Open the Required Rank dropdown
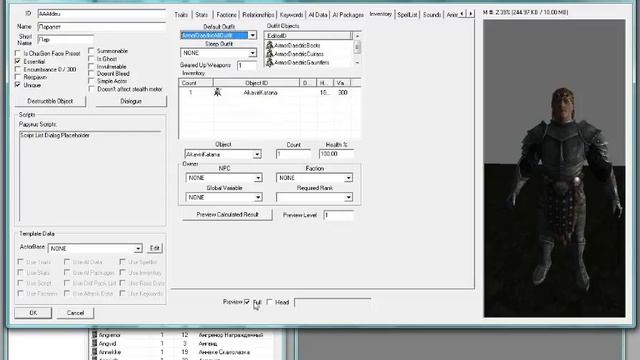 pyautogui.click(x=348, y=198)
